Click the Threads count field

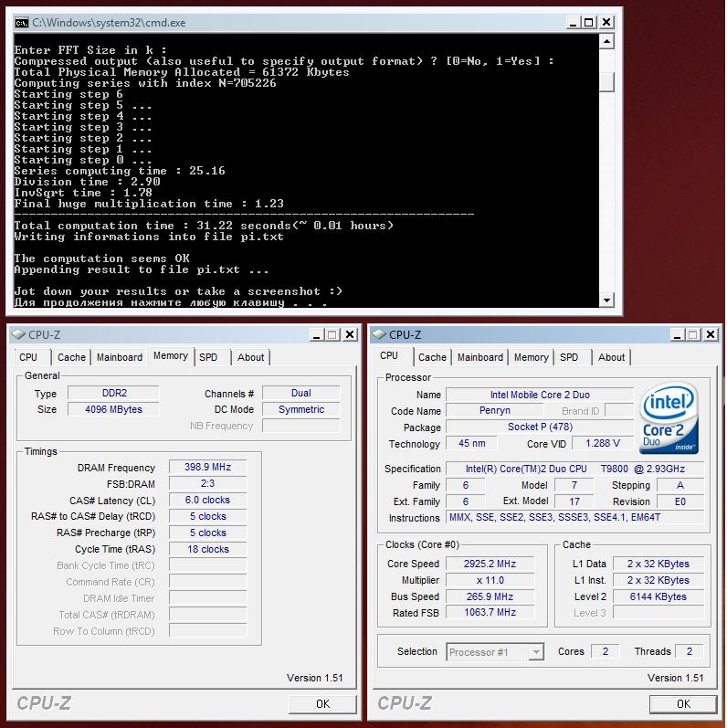(x=690, y=651)
